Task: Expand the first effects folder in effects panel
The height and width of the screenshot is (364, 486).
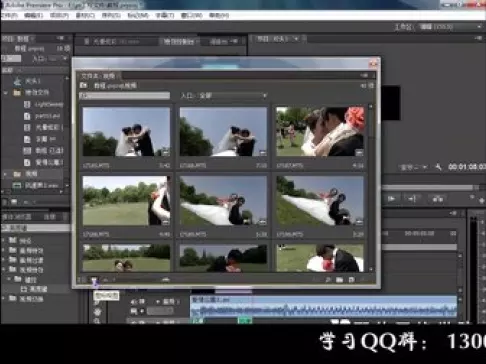Action: (x=4, y=240)
